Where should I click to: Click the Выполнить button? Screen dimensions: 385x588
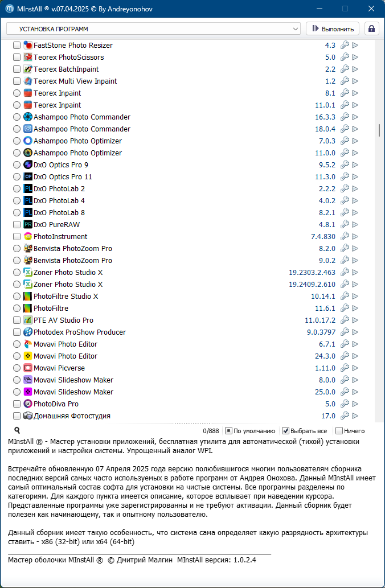click(333, 28)
